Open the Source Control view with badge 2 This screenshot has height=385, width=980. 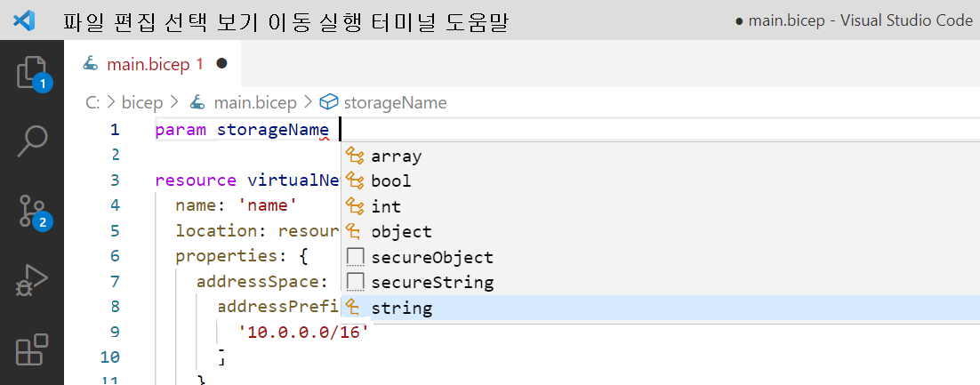[32, 211]
